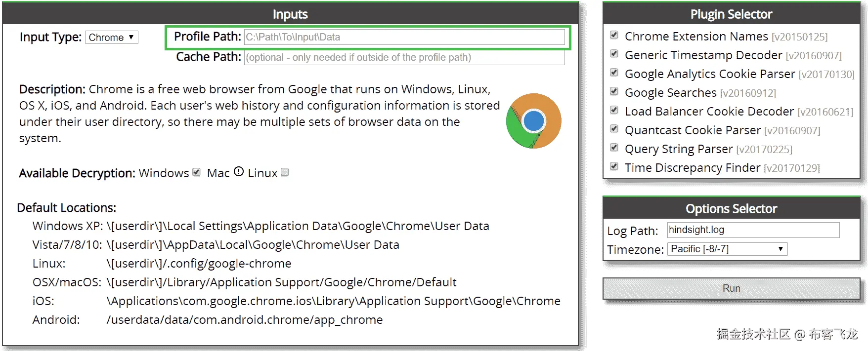868x351 pixels.
Task: Toggle the Windows decryption checkbox
Action: coord(196,172)
